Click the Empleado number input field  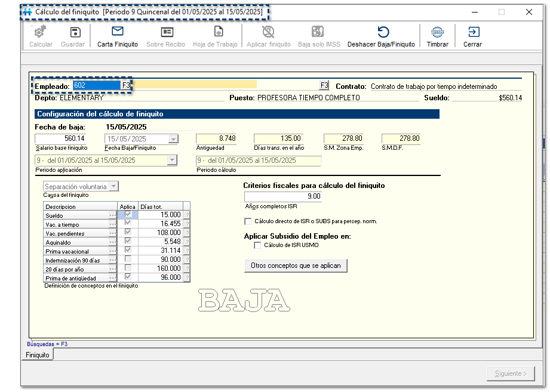point(97,85)
